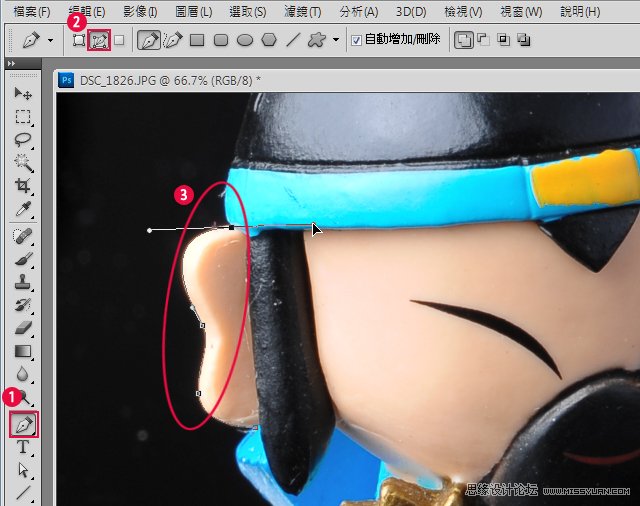The width and height of the screenshot is (640, 506).
Task: Select the Eyedropper tool
Action: (x=23, y=209)
